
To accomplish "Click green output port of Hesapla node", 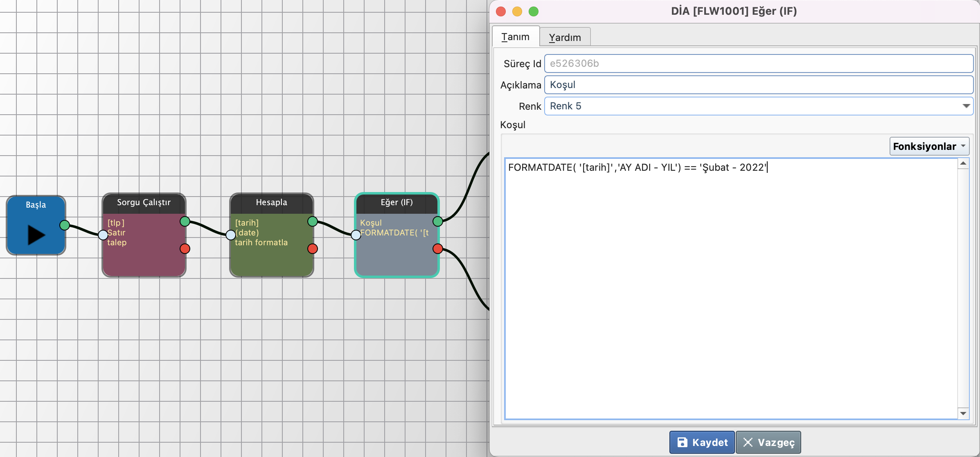I will pyautogui.click(x=313, y=222).
